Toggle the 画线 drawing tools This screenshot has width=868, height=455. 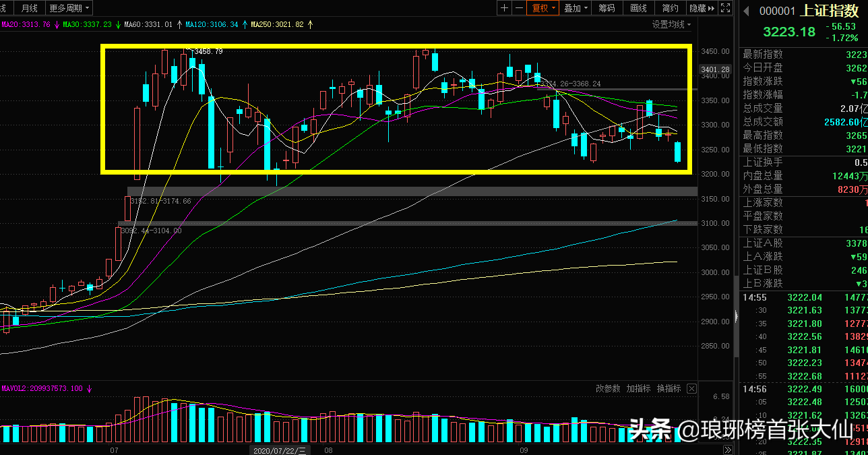tap(638, 8)
